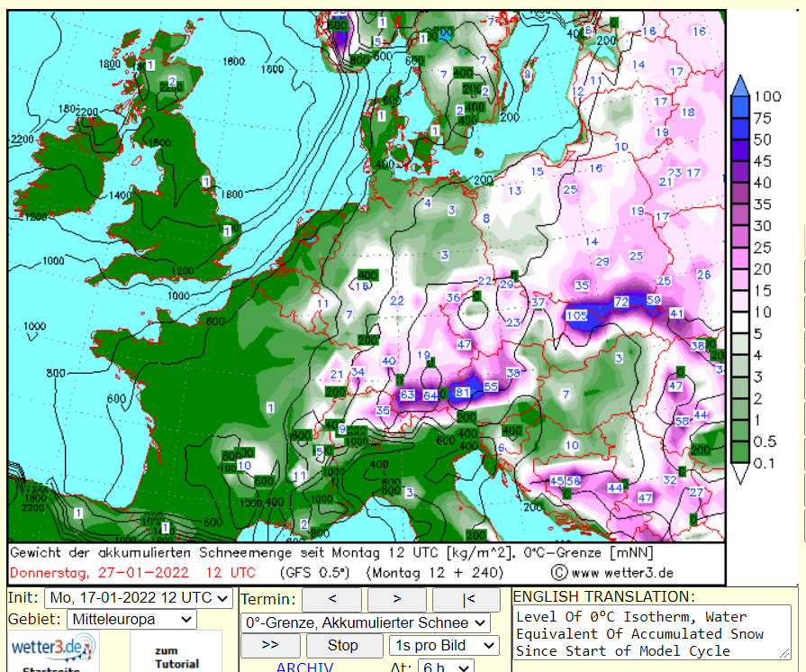Open the 0°-Grenze, Akkumulierter Schnee dropdown
This screenshot has height=672, width=806.
(366, 623)
